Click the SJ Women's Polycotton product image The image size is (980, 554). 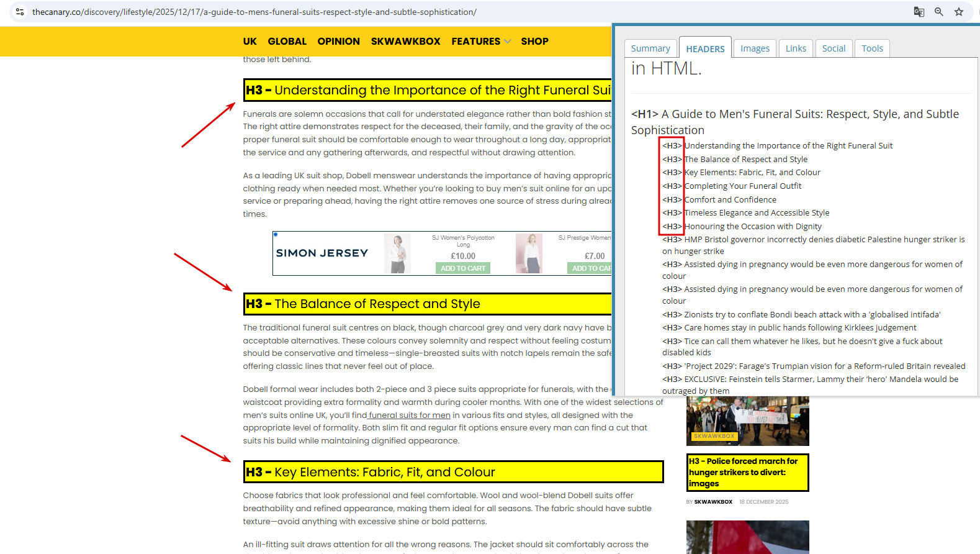click(397, 253)
